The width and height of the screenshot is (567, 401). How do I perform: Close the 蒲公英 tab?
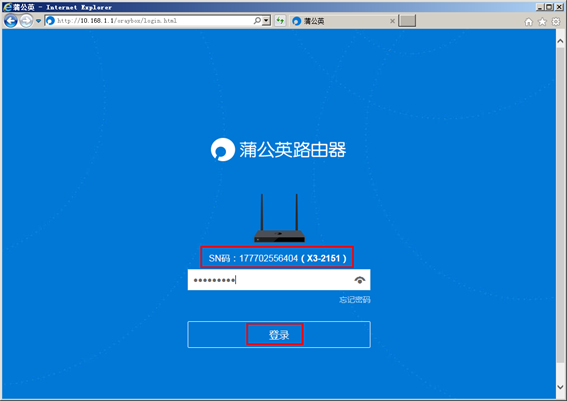point(392,21)
